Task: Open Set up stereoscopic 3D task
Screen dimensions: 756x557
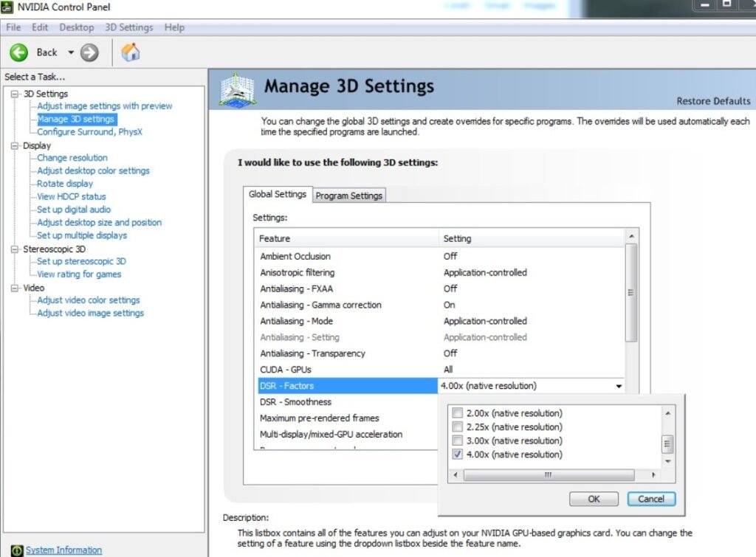Action: point(81,261)
